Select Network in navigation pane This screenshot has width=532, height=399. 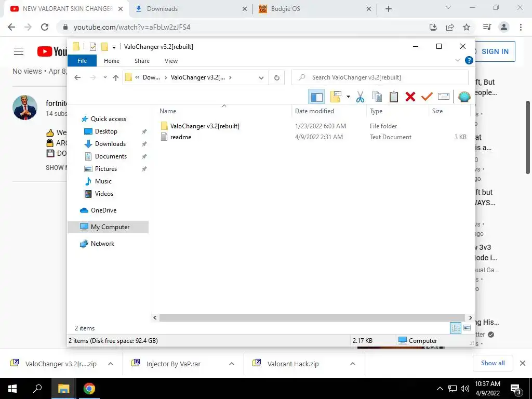pos(102,244)
